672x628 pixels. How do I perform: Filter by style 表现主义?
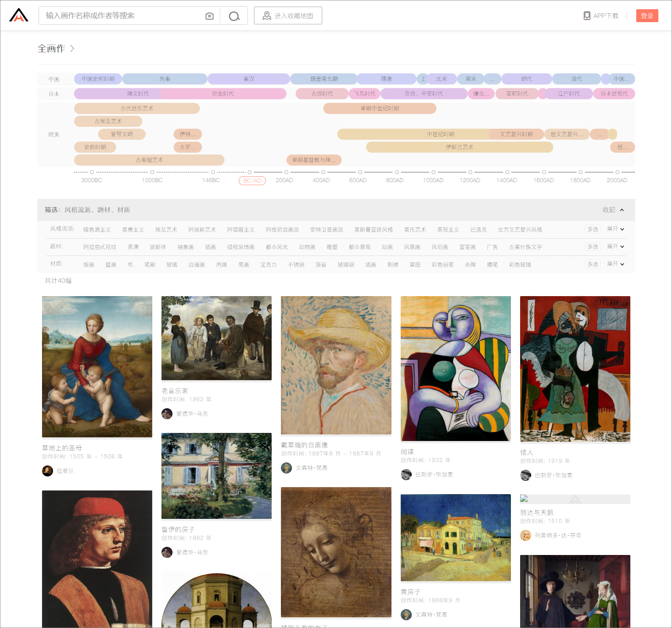tap(448, 230)
